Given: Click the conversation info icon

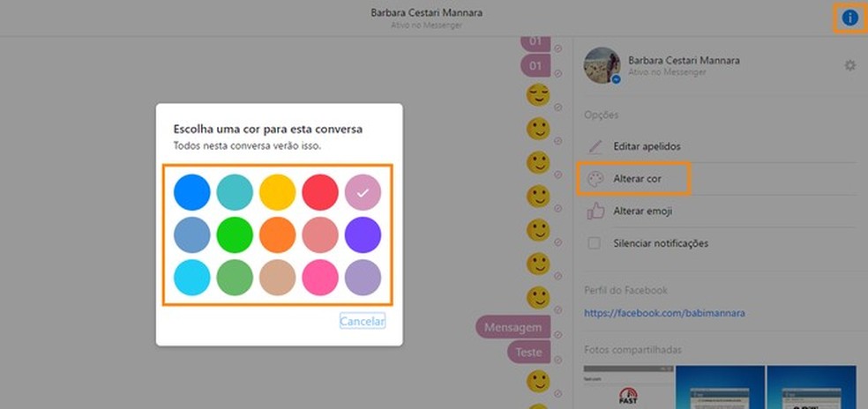Looking at the screenshot, I should point(849,19).
